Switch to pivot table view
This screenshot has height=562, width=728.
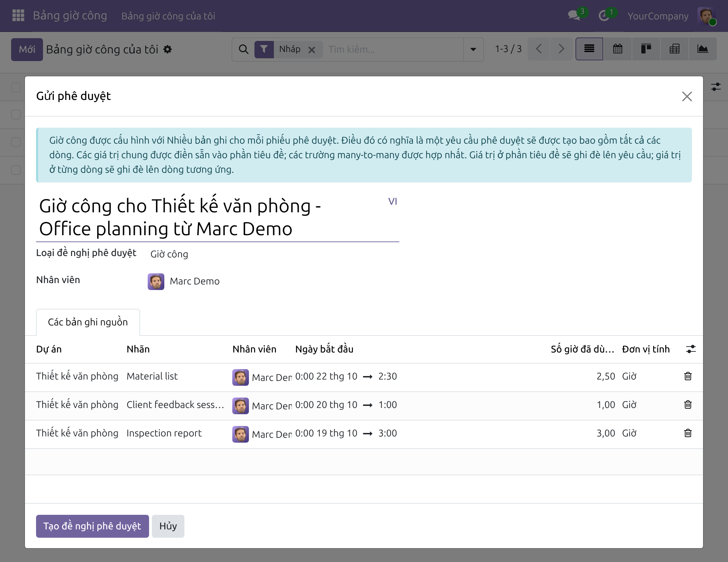tap(675, 49)
